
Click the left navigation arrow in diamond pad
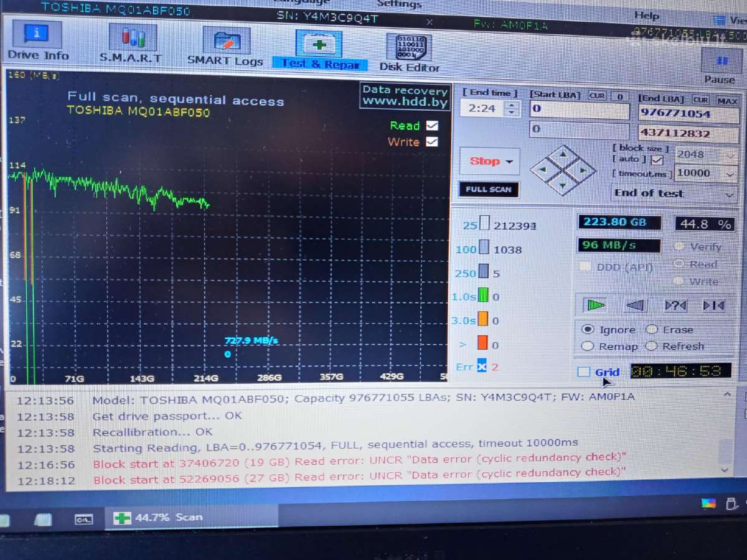tap(542, 169)
